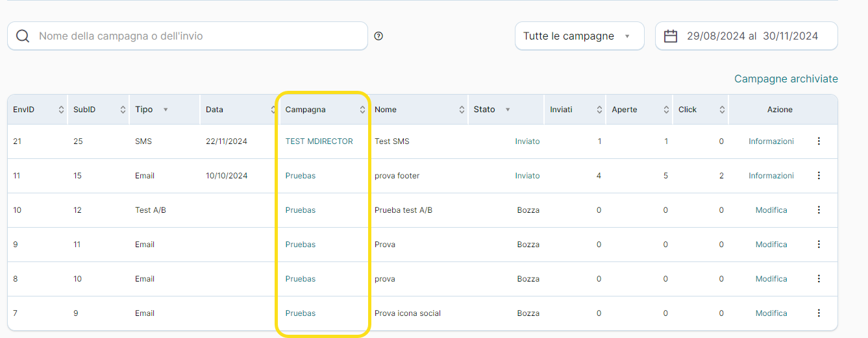Open the Campagne archiviate link

786,79
